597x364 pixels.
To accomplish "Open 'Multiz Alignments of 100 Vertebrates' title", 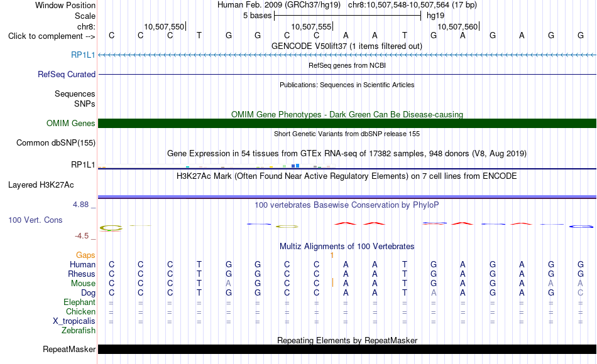I will [347, 247].
